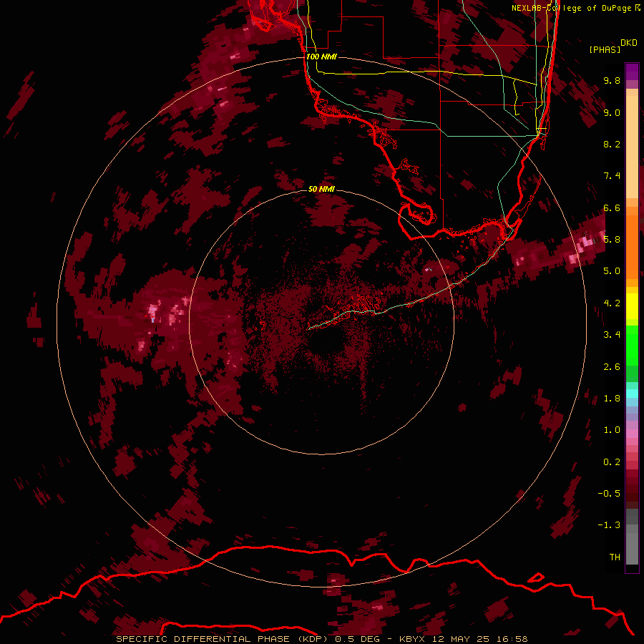Pick the yellow band of the color bar
The image size is (644, 644).
click(632, 306)
